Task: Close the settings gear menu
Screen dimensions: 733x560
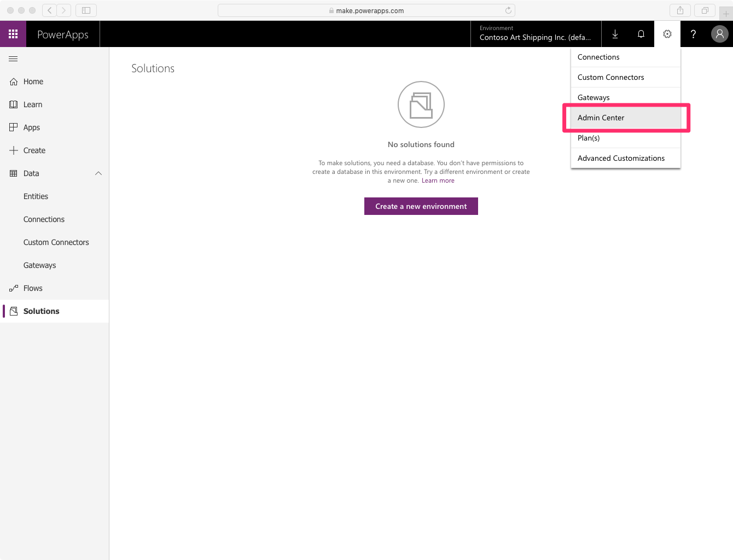Action: pyautogui.click(x=667, y=34)
